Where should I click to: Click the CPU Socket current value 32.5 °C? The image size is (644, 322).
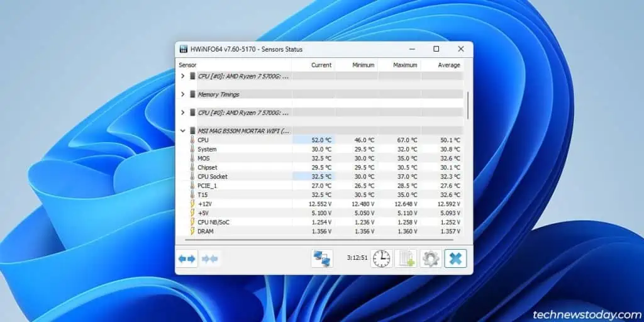click(322, 177)
